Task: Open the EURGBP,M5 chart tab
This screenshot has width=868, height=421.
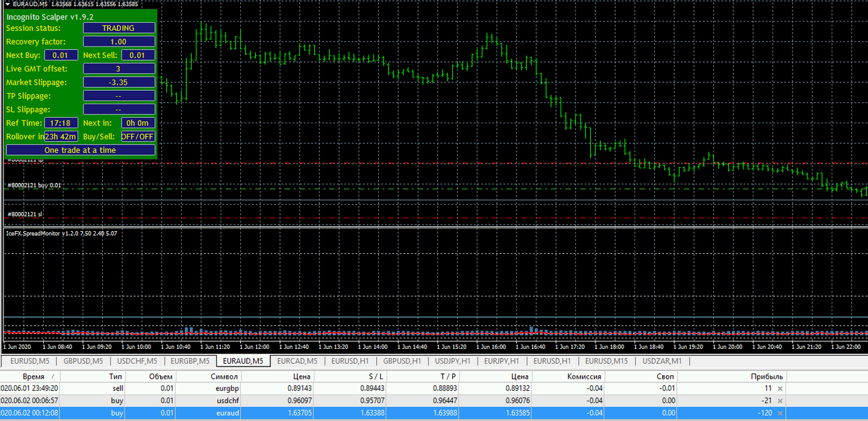Action: click(190, 361)
